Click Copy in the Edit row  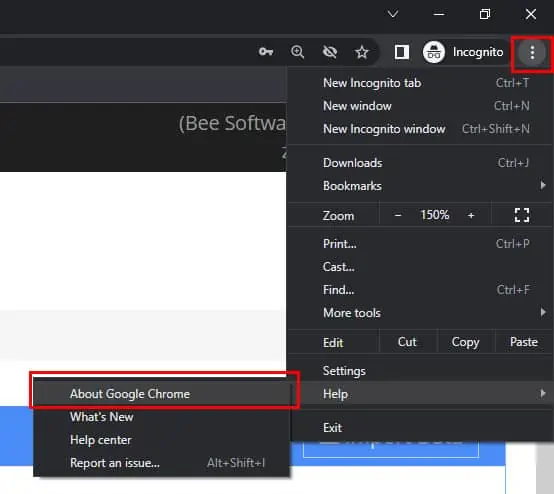(x=465, y=342)
